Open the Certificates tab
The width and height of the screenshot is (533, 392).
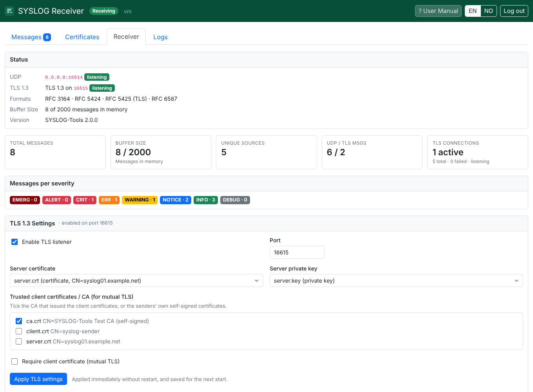coord(82,37)
